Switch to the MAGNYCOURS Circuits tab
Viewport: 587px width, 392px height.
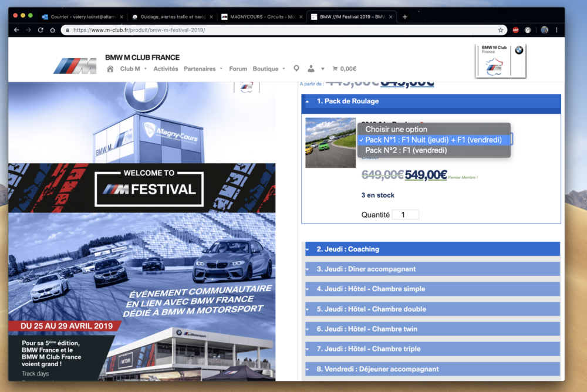pyautogui.click(x=262, y=17)
